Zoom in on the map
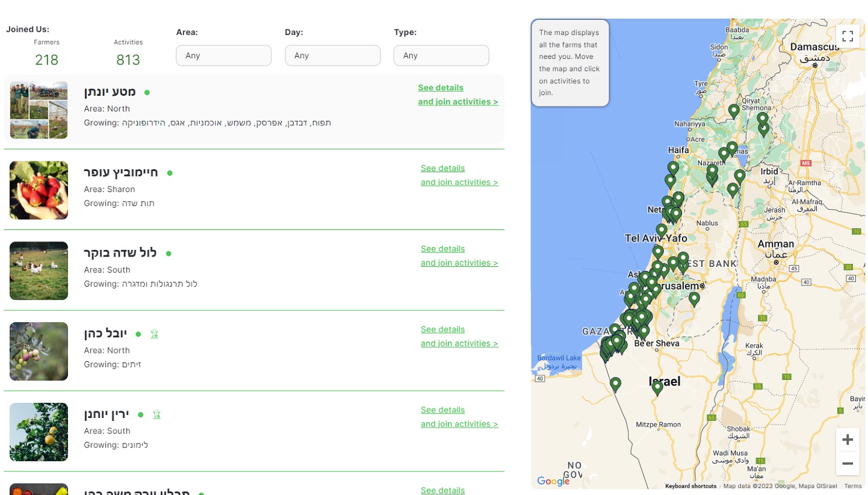 (x=848, y=440)
